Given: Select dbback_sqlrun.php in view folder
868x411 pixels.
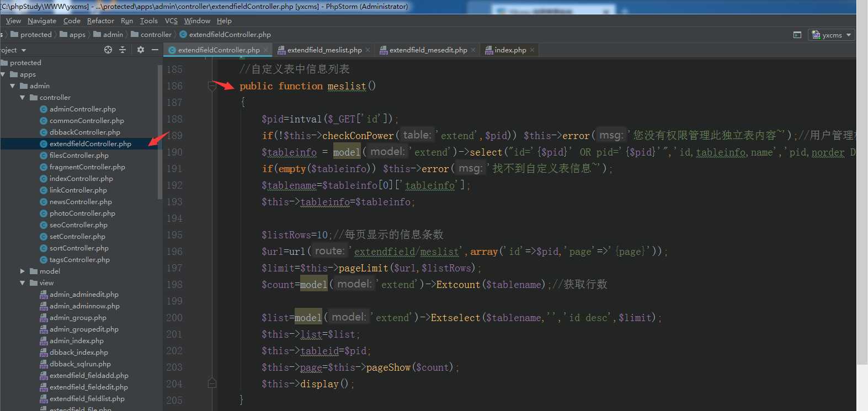Looking at the screenshot, I should [x=80, y=364].
